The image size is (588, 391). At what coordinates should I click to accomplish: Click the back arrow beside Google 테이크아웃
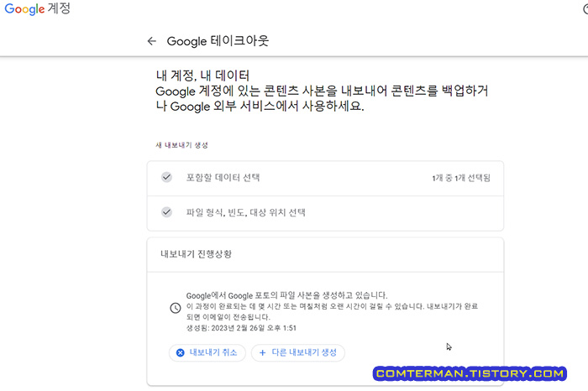pos(151,41)
